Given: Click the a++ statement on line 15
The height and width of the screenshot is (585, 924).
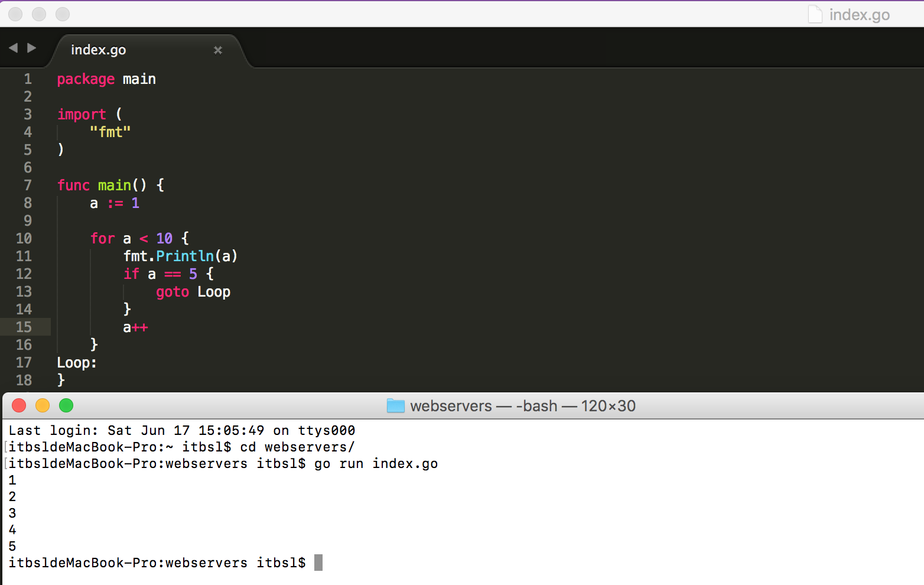Looking at the screenshot, I should pos(135,327).
